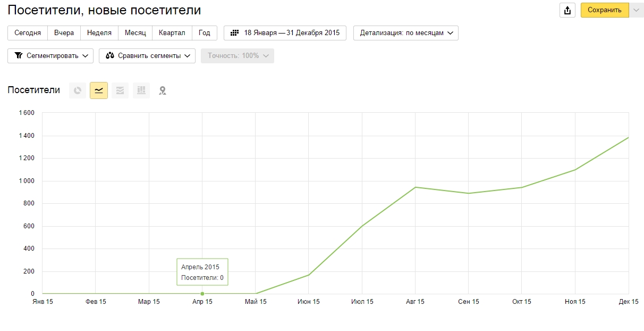
Task: Open the map view icon
Action: click(x=163, y=90)
